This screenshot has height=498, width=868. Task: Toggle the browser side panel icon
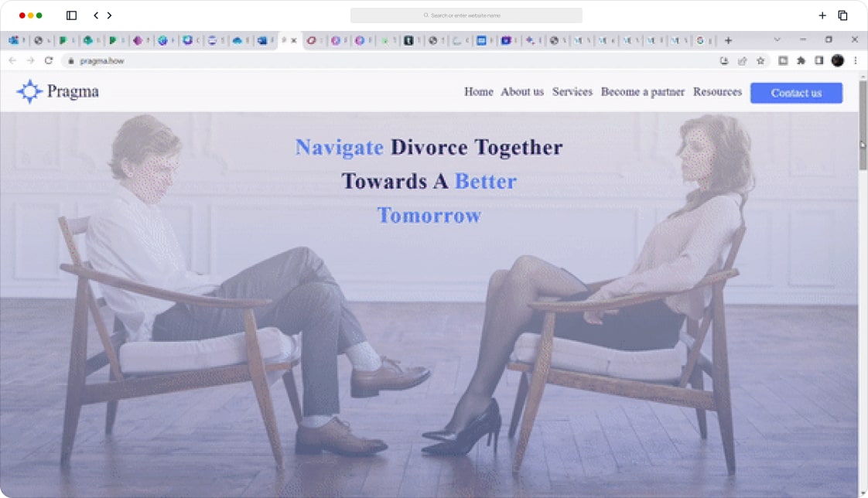(x=819, y=60)
